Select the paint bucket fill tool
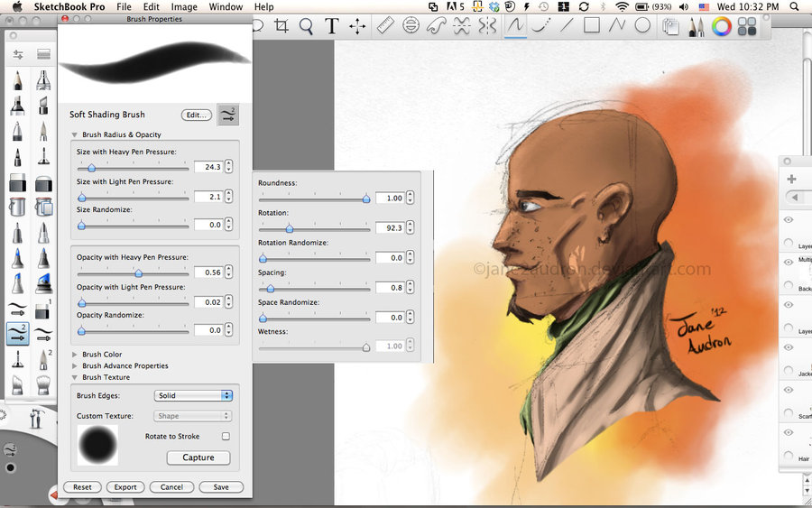Image resolution: width=812 pixels, height=508 pixels. [17, 208]
